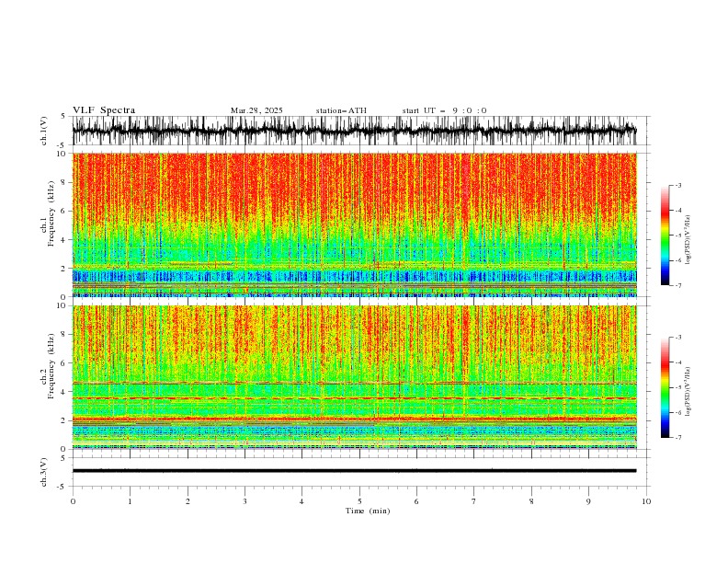Click the ch.2 spectrogram panel
The height and width of the screenshot is (563, 728).
pyautogui.click(x=354, y=377)
